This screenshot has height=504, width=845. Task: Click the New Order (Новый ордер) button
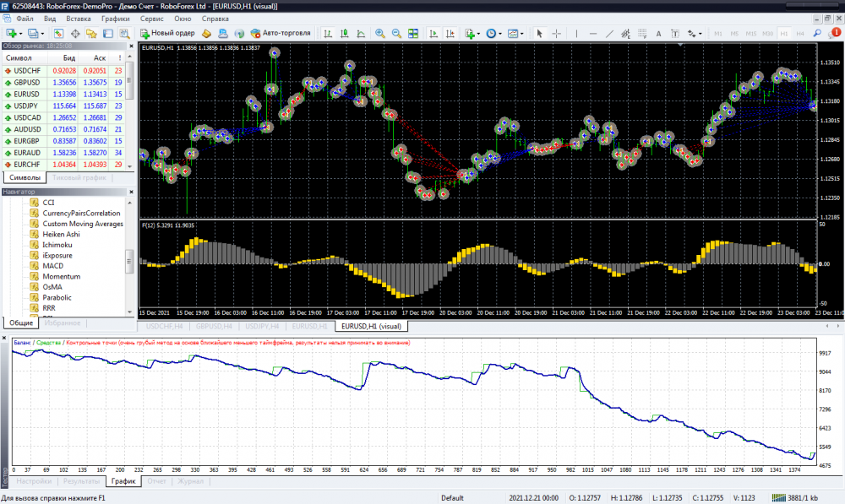tap(167, 34)
